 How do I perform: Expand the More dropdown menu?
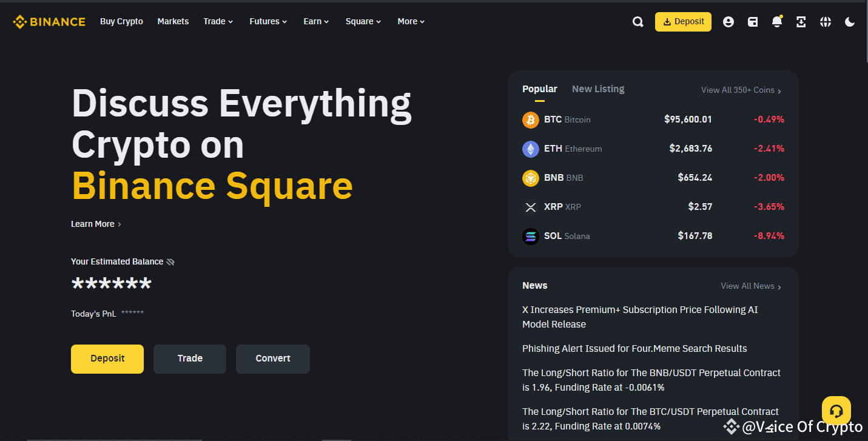click(x=411, y=21)
